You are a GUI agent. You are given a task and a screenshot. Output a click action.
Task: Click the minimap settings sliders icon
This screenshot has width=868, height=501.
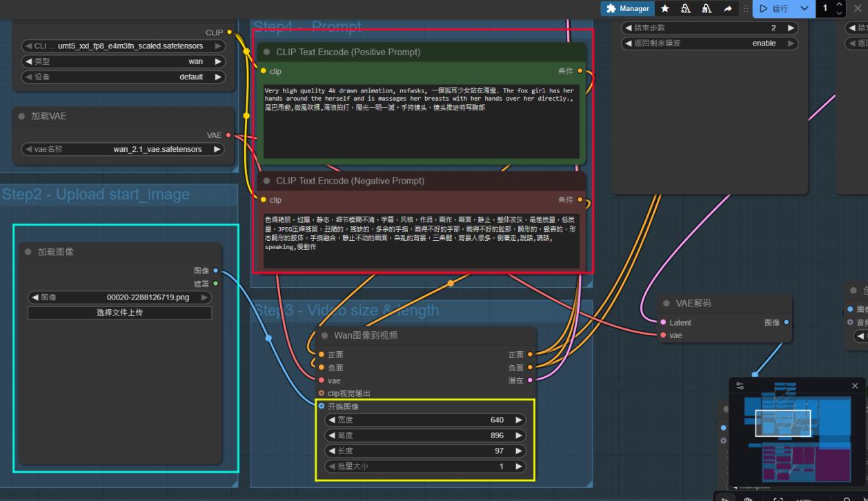click(x=740, y=386)
